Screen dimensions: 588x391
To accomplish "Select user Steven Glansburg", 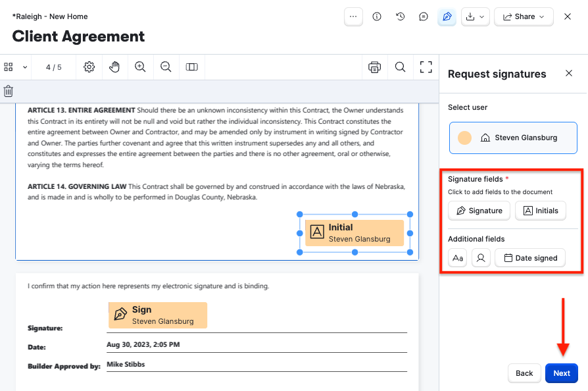I will tap(513, 138).
